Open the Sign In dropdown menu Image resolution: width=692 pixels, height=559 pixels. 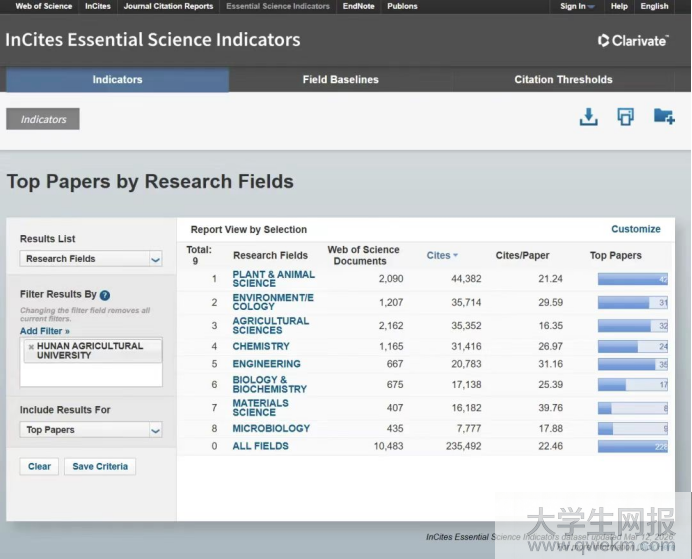(x=577, y=6)
